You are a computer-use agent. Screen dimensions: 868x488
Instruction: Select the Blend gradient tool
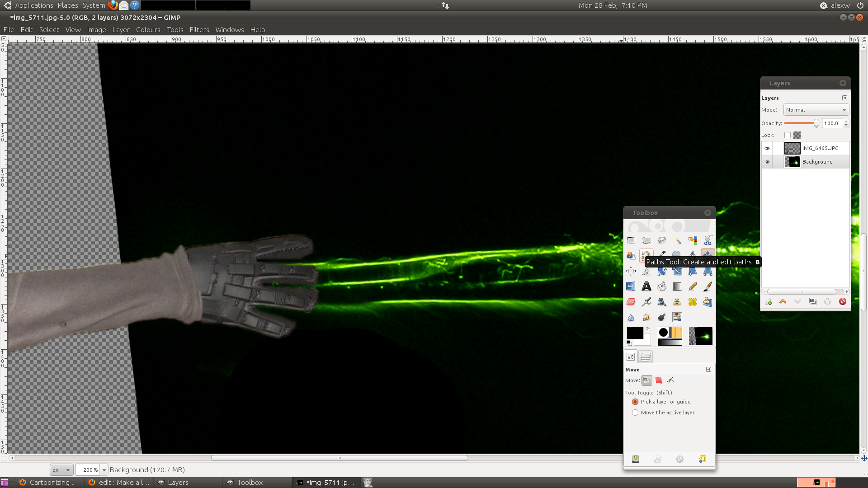[677, 286]
